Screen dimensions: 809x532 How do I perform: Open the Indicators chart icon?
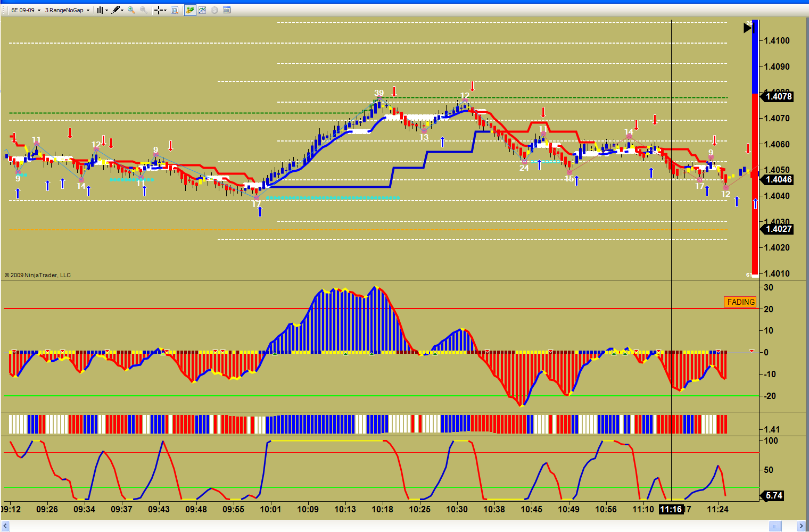[202, 10]
